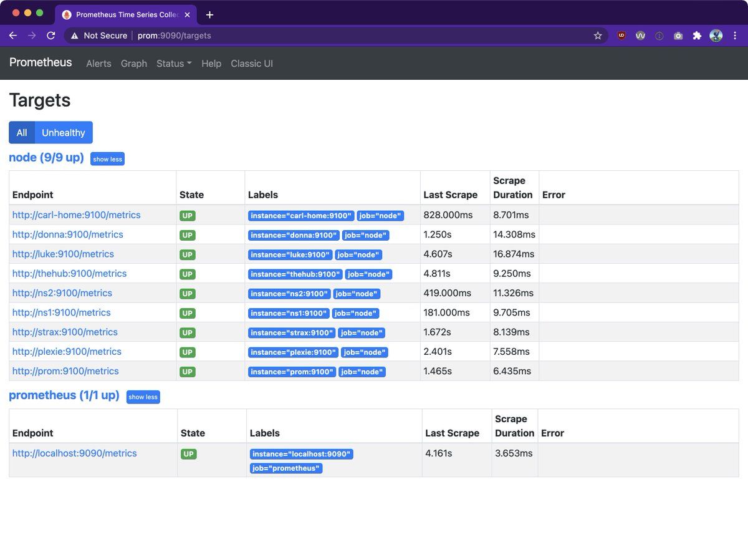
Task: Open the Graph page
Action: pos(134,64)
